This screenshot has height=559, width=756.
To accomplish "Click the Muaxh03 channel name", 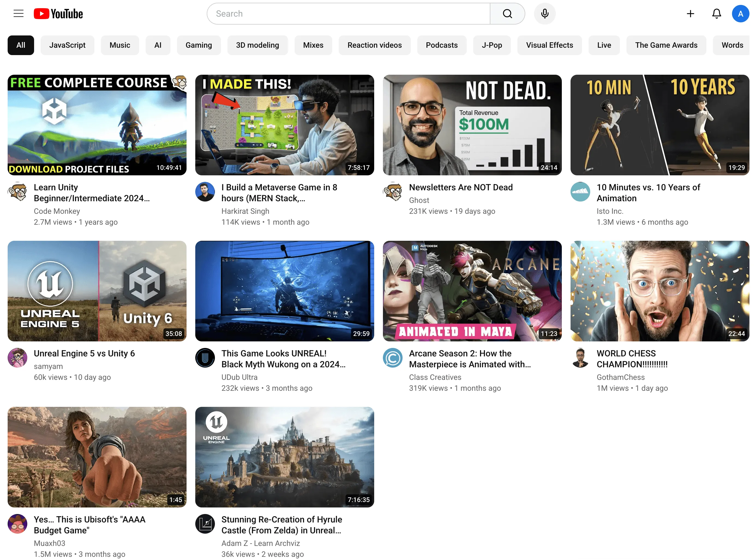I will (49, 543).
